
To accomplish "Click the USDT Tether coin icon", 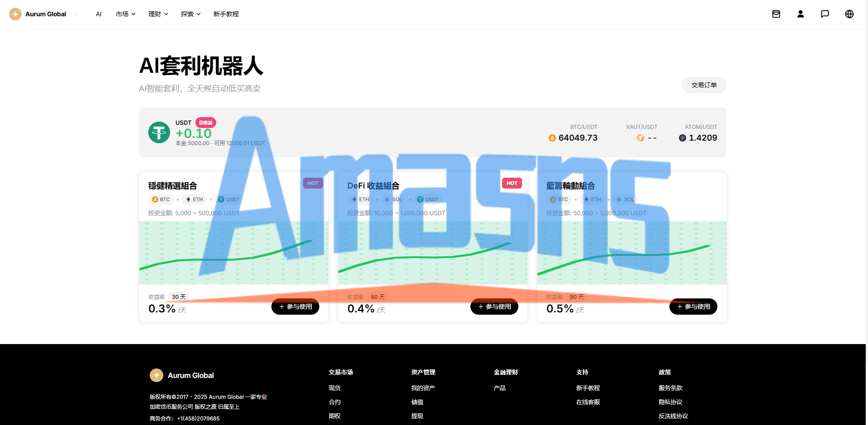I will (x=159, y=132).
